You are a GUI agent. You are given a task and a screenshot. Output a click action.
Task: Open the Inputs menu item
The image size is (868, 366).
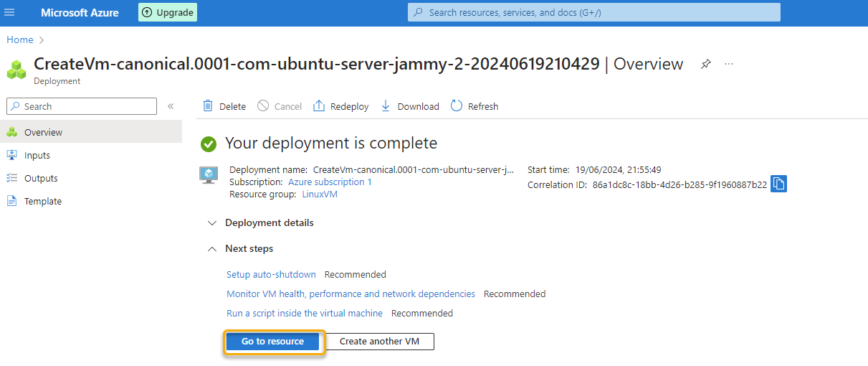coord(37,155)
